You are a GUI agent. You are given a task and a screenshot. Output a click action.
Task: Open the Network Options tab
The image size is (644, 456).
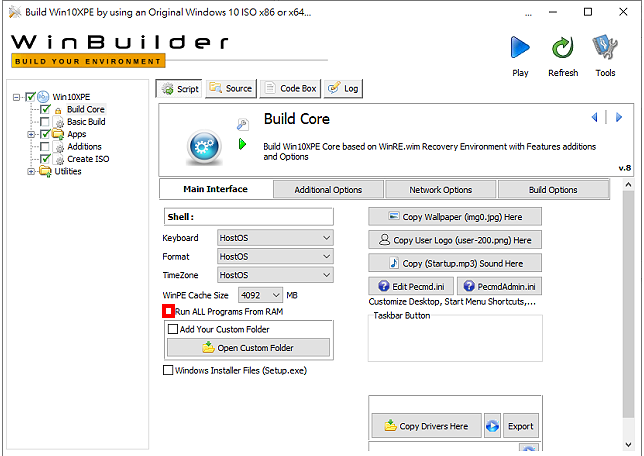[x=441, y=190]
